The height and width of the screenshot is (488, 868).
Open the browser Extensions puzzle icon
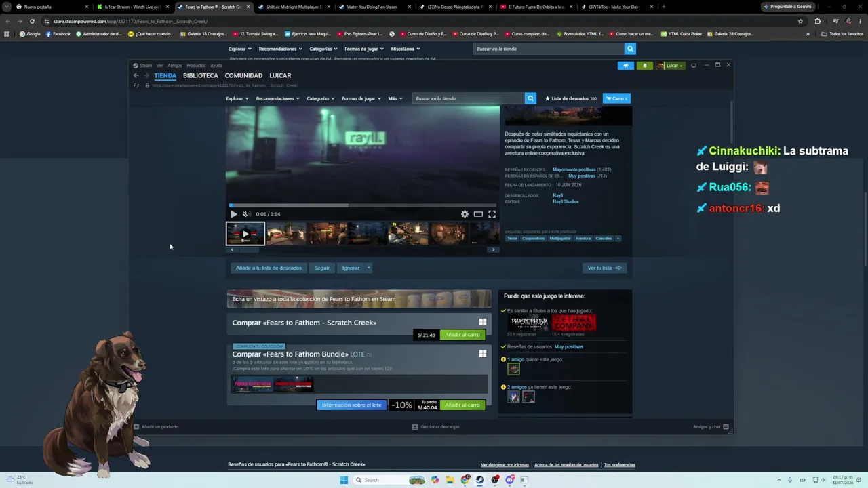[x=817, y=21]
